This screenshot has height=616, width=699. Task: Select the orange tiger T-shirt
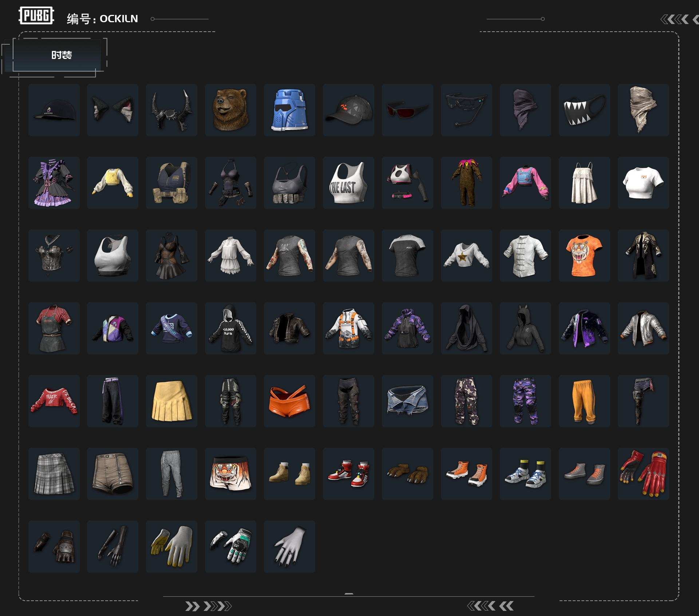(584, 255)
